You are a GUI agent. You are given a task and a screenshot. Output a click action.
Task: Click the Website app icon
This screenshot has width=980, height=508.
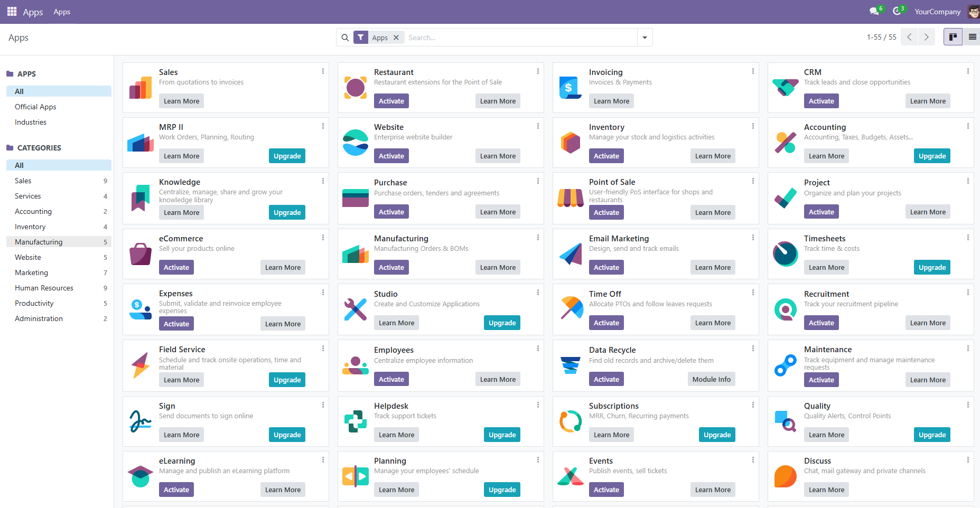click(356, 143)
